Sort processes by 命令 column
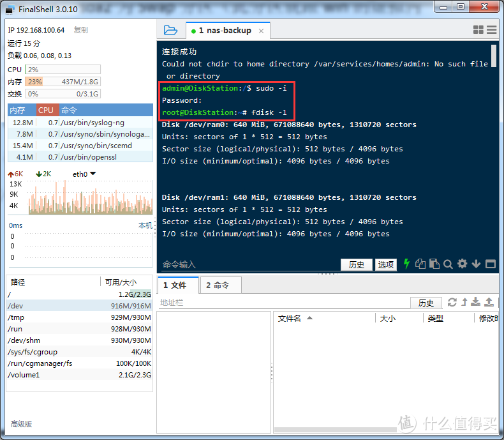 106,110
